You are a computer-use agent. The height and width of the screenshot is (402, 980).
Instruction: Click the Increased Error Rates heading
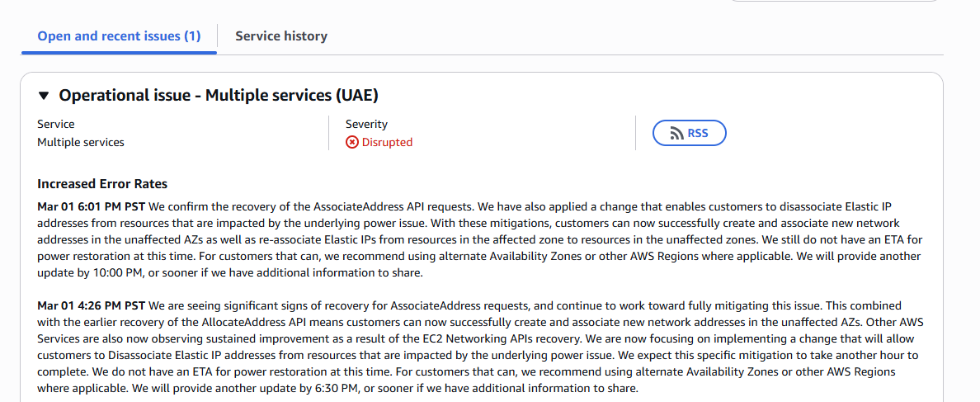pos(102,184)
